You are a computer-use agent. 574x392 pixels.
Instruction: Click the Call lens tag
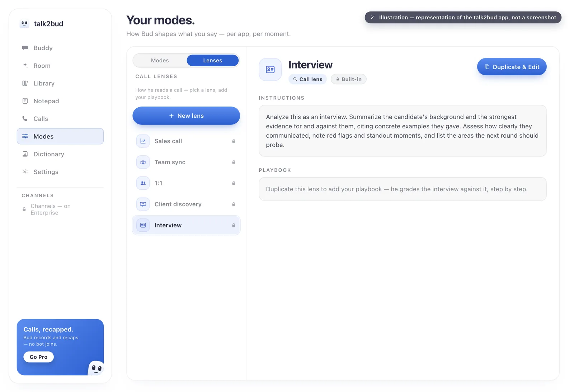pos(307,79)
